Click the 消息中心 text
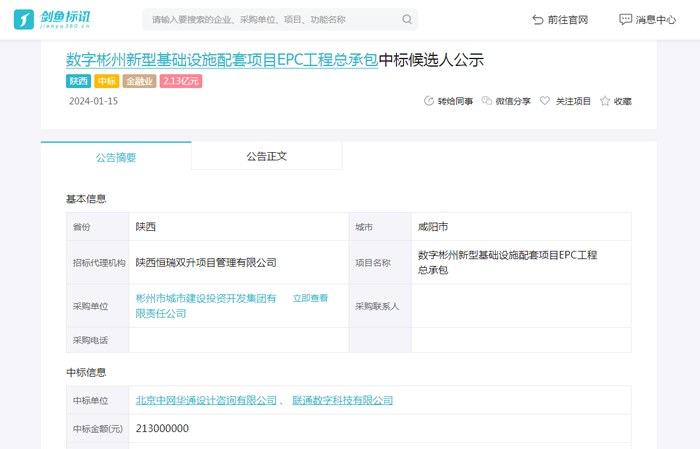Viewport: 700px width, 449px height. [x=656, y=20]
